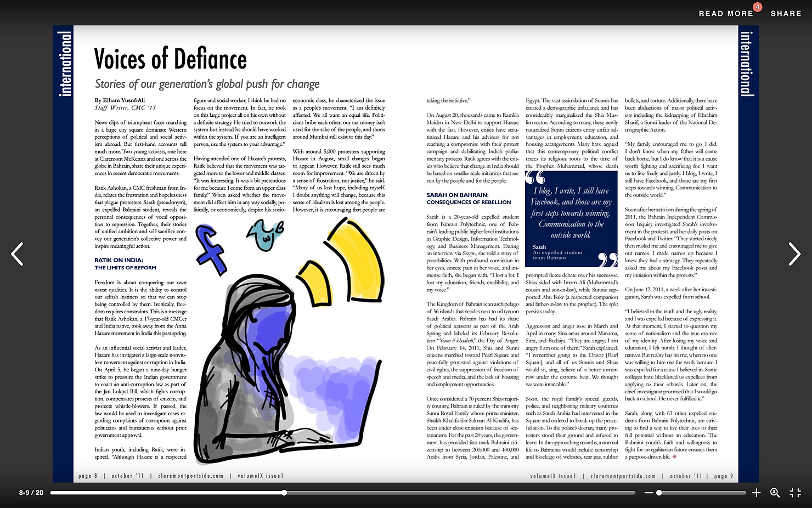Click THE LIMITS OF REFORM subheading

pos(125,268)
